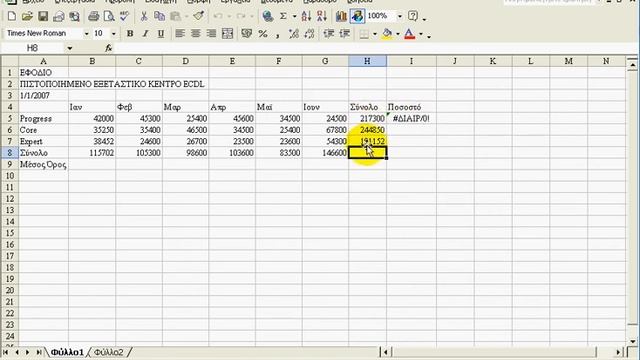Select column header A
The width and height of the screenshot is (640, 360).
pyautogui.click(x=43, y=61)
